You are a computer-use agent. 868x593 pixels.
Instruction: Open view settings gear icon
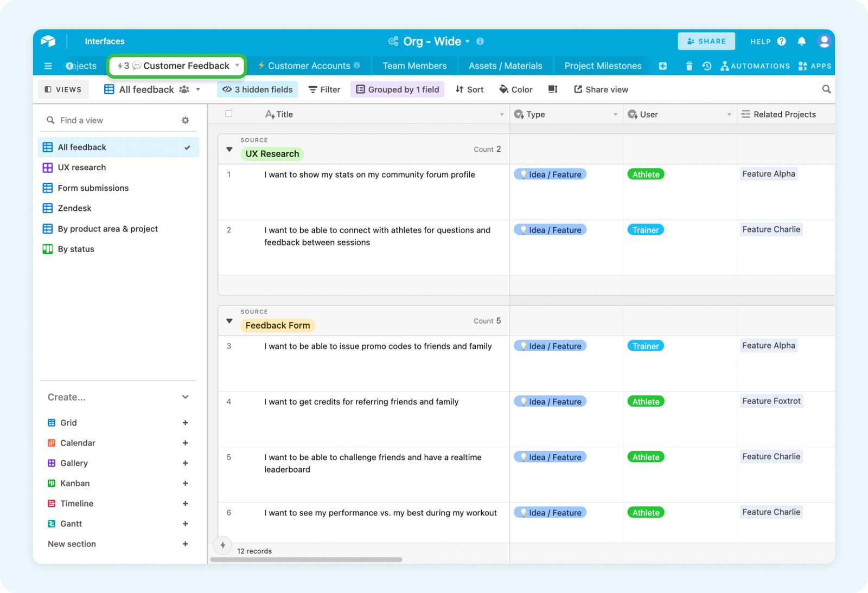186,120
